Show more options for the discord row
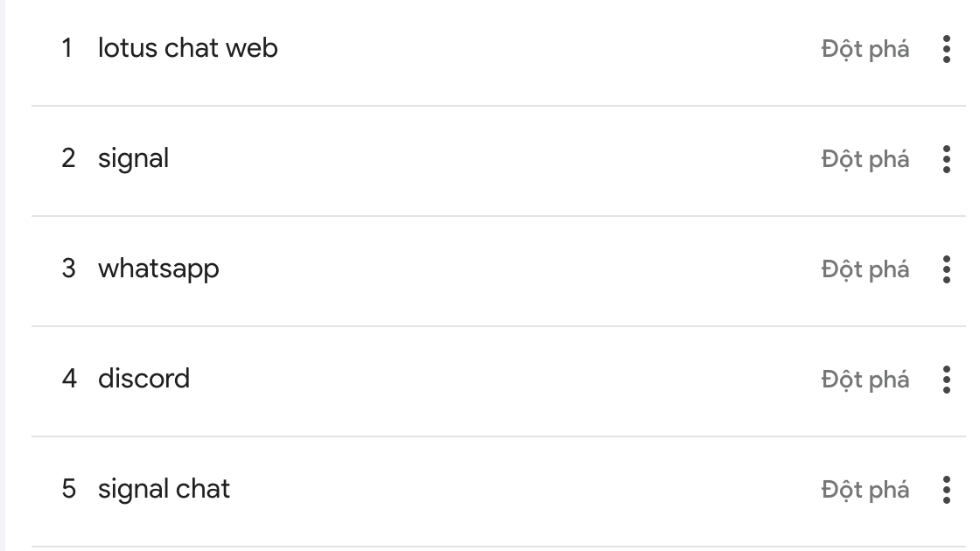 tap(946, 380)
